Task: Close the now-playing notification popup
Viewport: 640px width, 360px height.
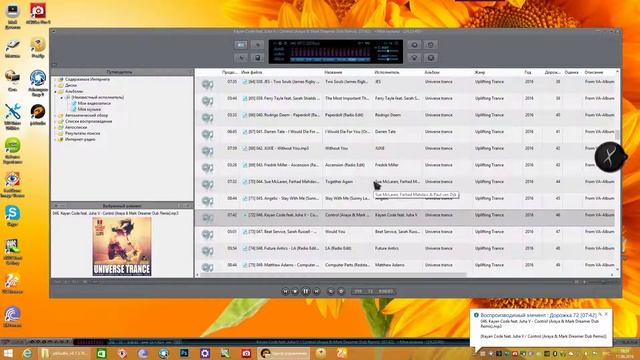Action: [606, 314]
